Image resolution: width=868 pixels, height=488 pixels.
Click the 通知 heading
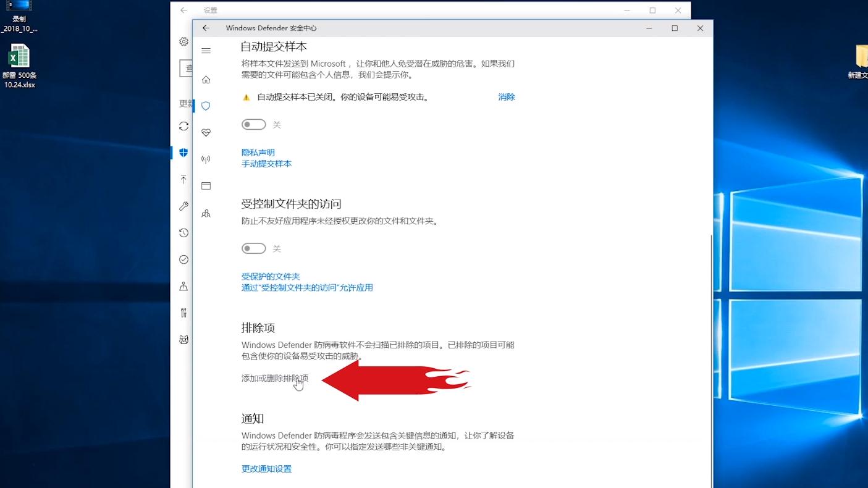pyautogui.click(x=253, y=418)
